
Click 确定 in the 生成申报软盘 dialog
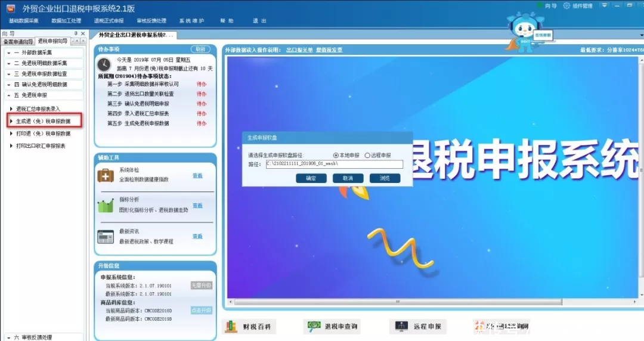[311, 178]
